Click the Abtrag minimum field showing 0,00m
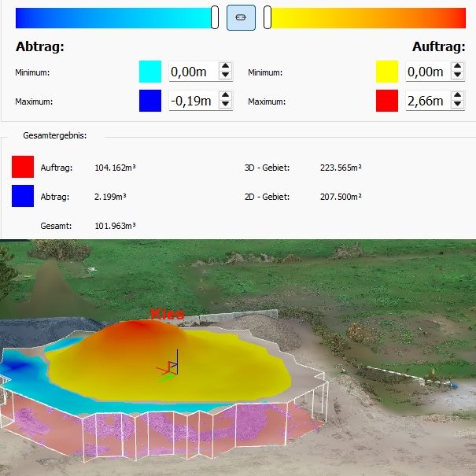 192,72
